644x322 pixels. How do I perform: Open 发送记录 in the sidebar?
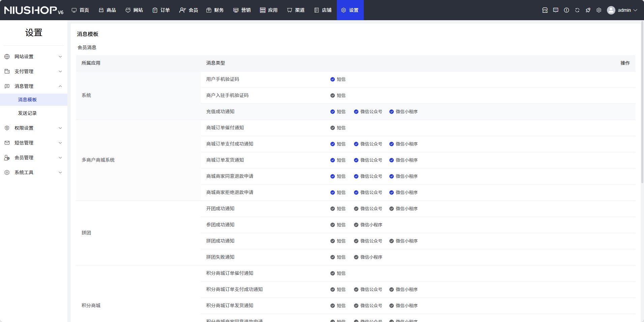(x=27, y=113)
